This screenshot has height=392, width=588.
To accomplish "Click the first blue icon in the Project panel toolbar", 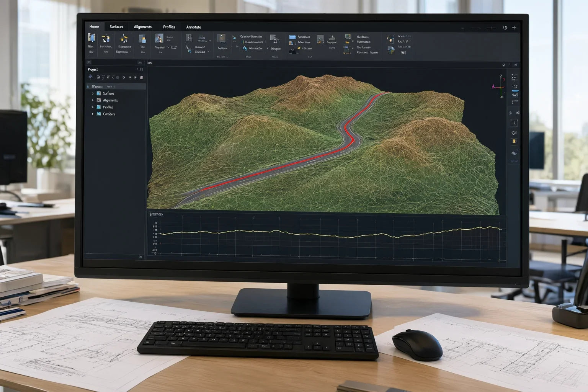I will pos(91,77).
